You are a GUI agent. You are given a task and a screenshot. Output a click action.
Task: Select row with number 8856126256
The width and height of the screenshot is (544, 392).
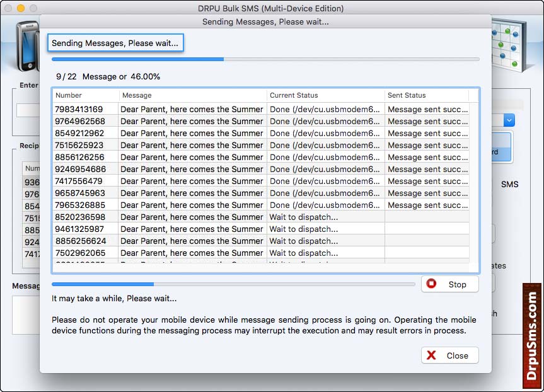[x=261, y=157]
